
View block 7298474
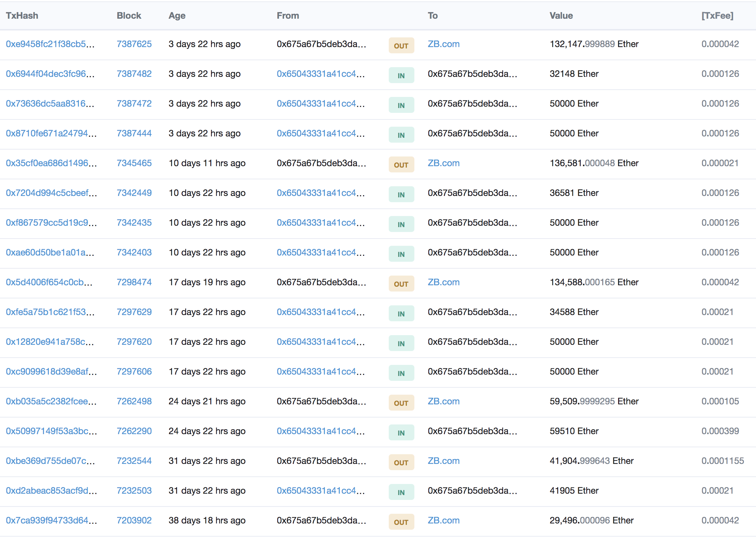[134, 282]
